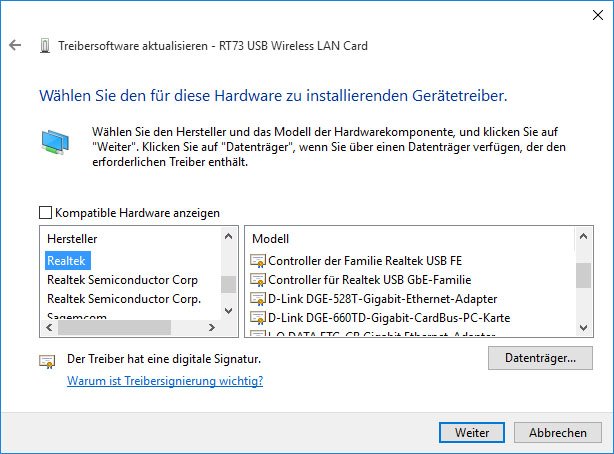Viewport: 614px width, 454px height.
Task: Click Hersteller horizontal scroll right arrow
Action: click(212, 327)
